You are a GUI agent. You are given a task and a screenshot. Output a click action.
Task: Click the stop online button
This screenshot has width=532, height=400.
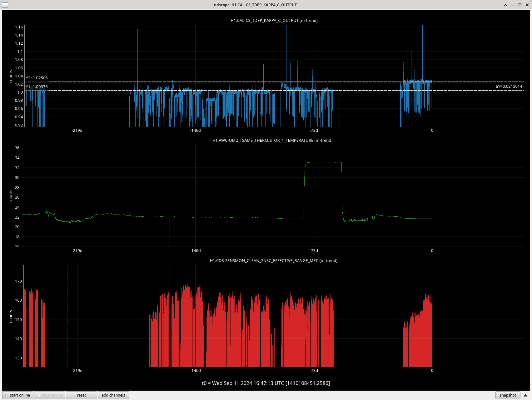[50, 395]
